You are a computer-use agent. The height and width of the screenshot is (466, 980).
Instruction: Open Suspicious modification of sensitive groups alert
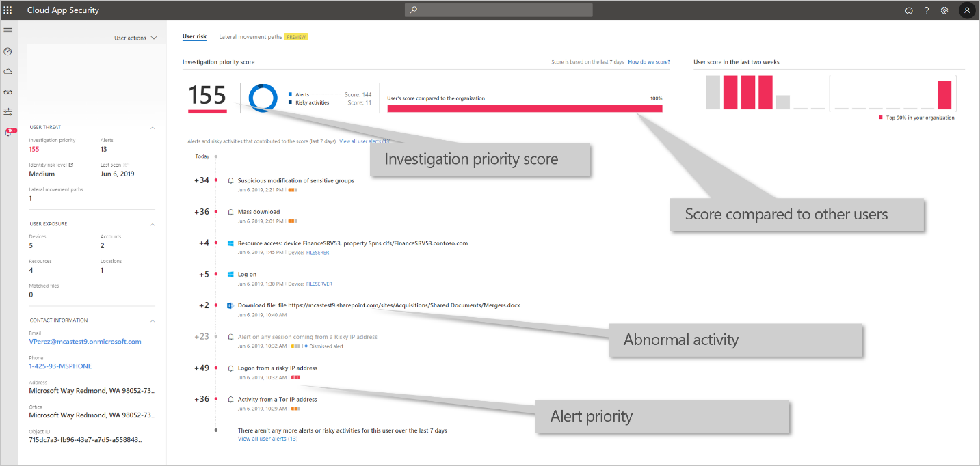[296, 181]
